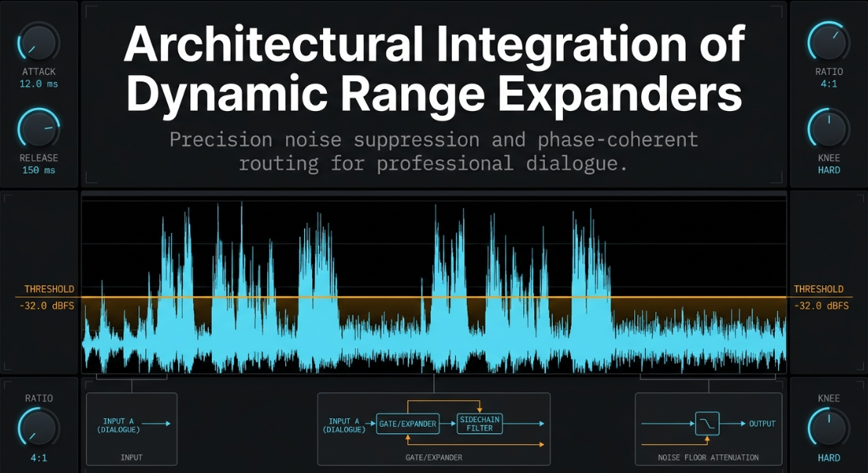Click the cyan waveform display
868x473 pixels.
point(434,285)
